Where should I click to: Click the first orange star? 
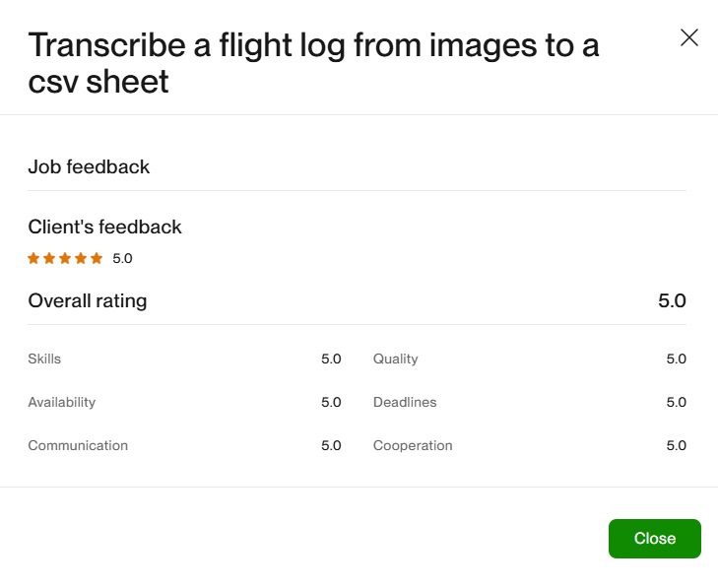(x=33, y=259)
